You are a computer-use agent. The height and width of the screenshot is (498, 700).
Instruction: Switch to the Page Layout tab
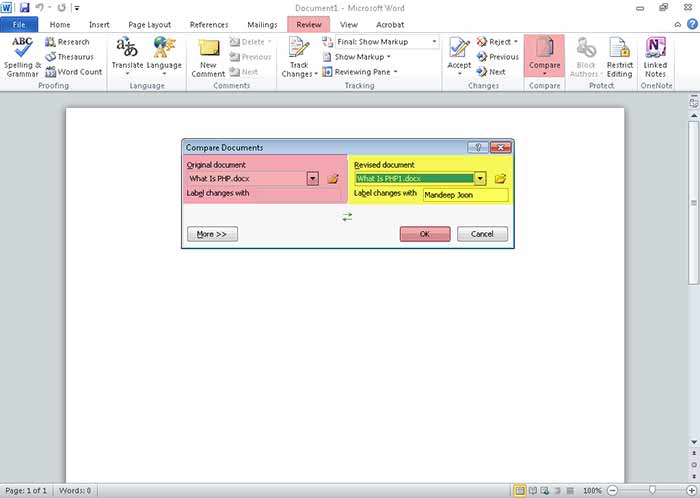(150, 25)
